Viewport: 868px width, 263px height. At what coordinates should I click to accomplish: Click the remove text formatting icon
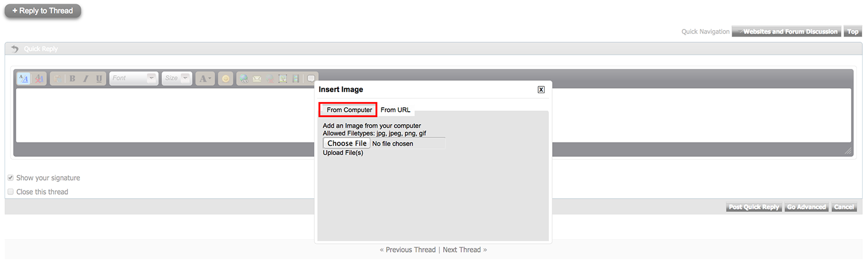40,78
